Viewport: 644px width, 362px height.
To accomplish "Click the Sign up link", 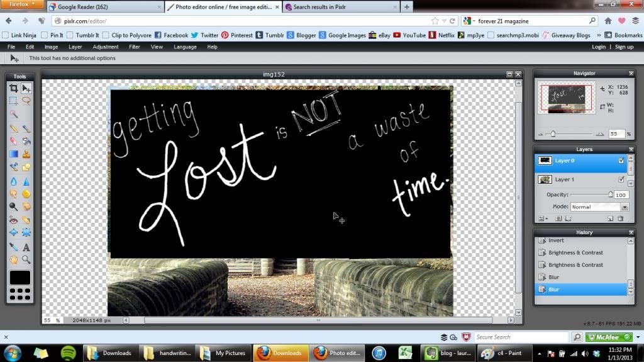I will pyautogui.click(x=625, y=47).
